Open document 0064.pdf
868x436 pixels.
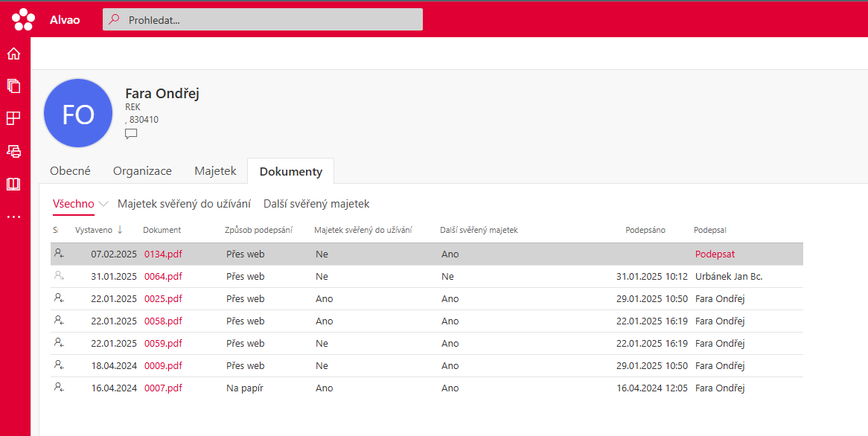(x=163, y=276)
